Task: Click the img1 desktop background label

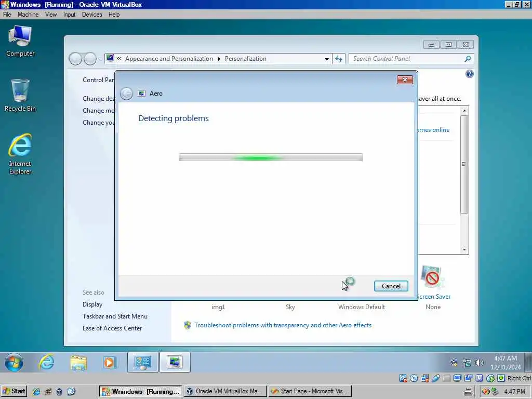Action: pyautogui.click(x=218, y=307)
